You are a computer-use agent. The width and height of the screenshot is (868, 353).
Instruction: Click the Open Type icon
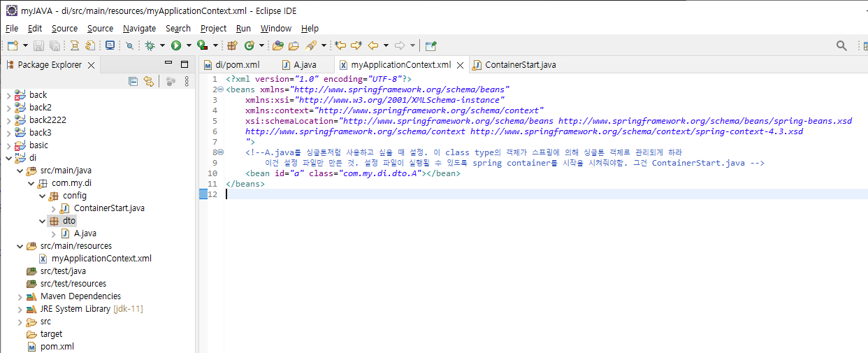pos(278,45)
